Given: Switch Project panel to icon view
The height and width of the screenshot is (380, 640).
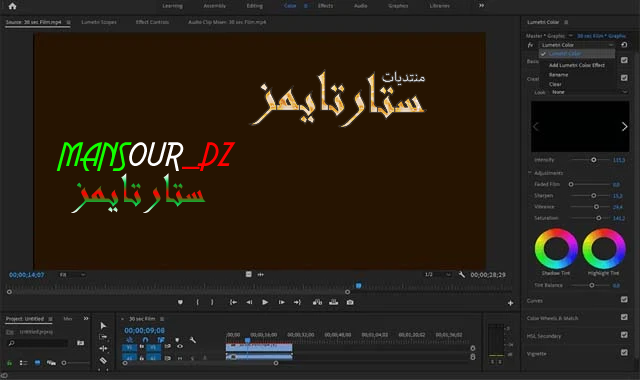Looking at the screenshot, I should [x=37, y=362].
